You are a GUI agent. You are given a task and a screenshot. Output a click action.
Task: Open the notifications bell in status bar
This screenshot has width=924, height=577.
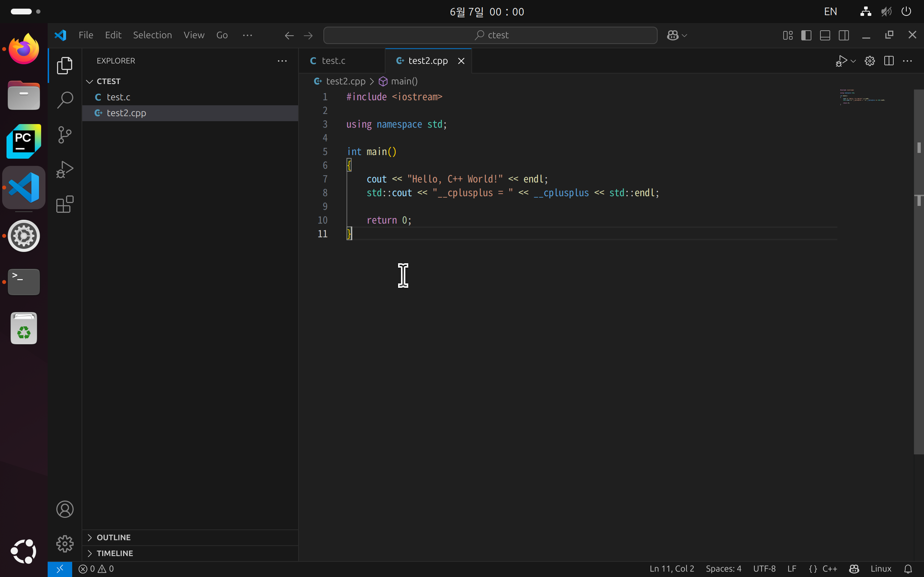pyautogui.click(x=908, y=569)
